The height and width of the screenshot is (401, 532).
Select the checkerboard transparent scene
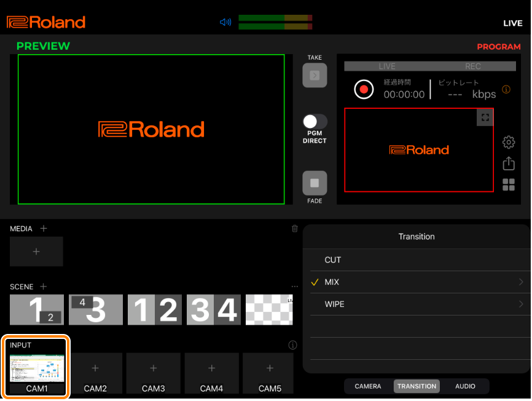pos(269,309)
